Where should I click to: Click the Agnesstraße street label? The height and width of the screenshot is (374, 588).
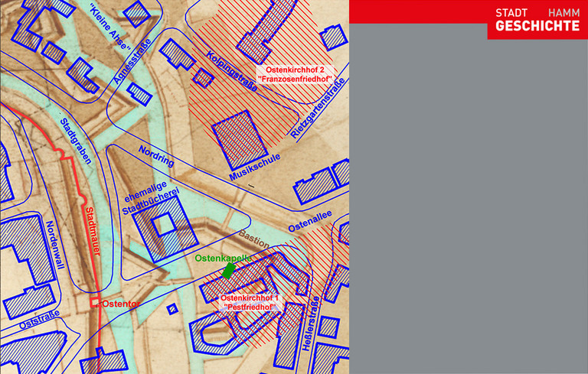[132, 61]
